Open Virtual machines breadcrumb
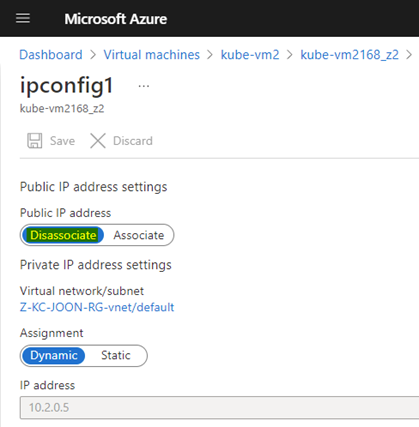The height and width of the screenshot is (427, 419). pyautogui.click(x=152, y=55)
